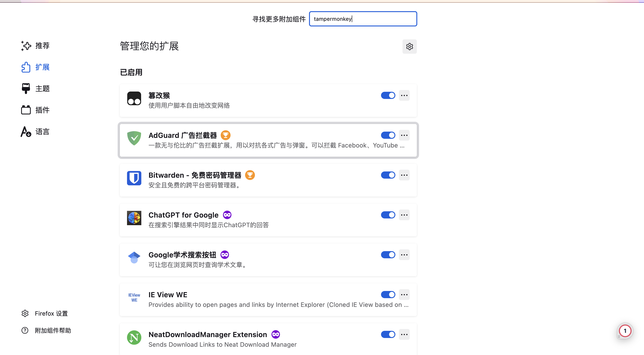Toggle off ChatGPT for Google extension
This screenshot has height=355, width=644.
coord(388,215)
